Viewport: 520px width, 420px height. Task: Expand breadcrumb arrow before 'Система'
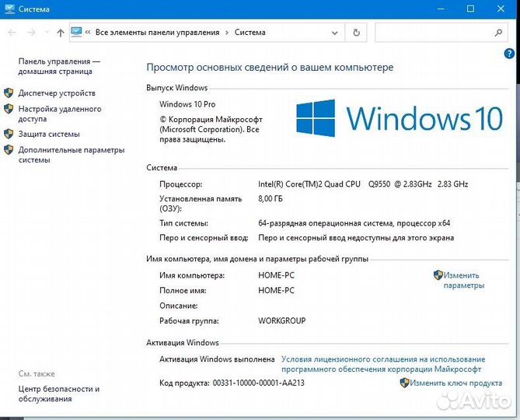[227, 33]
